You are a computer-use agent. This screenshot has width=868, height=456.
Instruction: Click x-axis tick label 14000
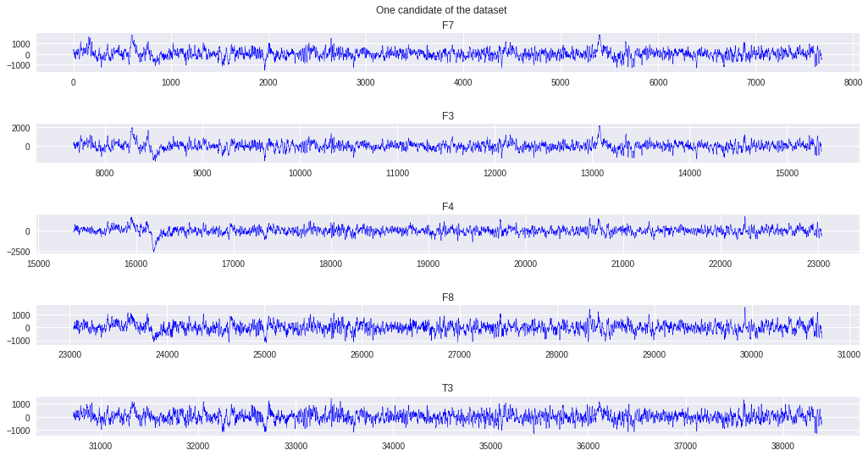point(690,174)
